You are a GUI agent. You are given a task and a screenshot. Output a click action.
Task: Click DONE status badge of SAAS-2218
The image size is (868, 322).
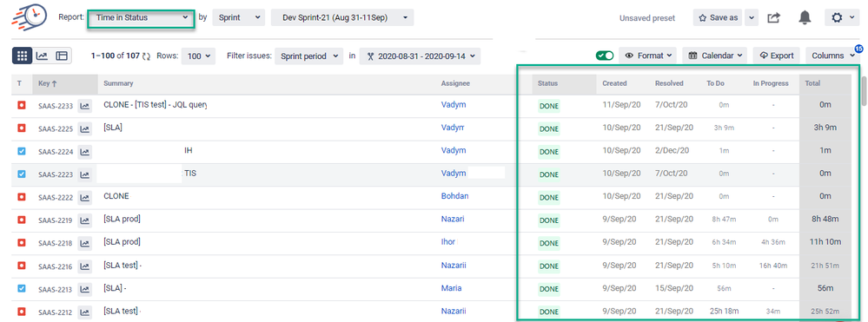click(x=548, y=243)
